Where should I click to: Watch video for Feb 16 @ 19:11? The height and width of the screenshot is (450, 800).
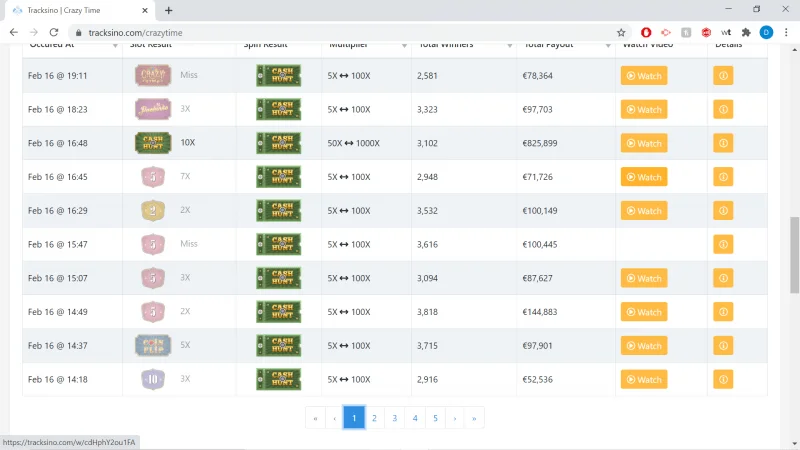[644, 76]
